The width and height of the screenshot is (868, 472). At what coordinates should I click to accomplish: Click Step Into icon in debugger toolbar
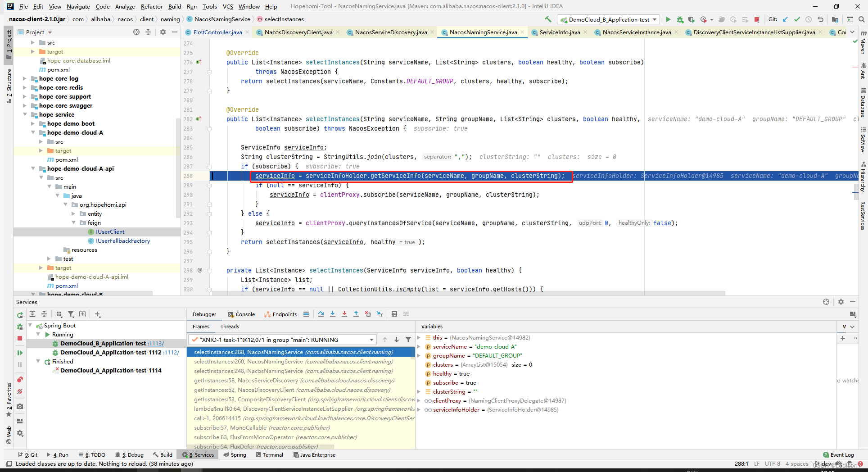(x=333, y=314)
